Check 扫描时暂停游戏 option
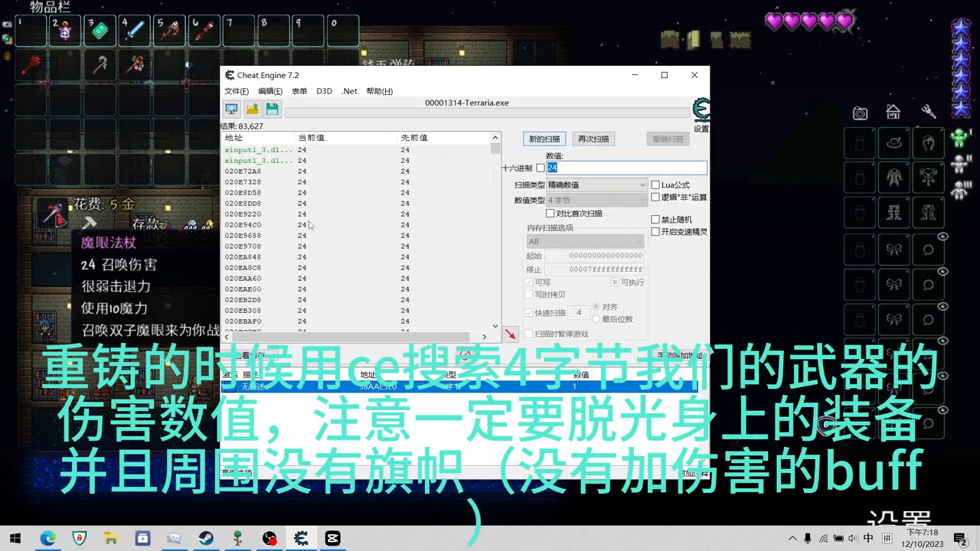The image size is (980, 551). click(x=528, y=334)
